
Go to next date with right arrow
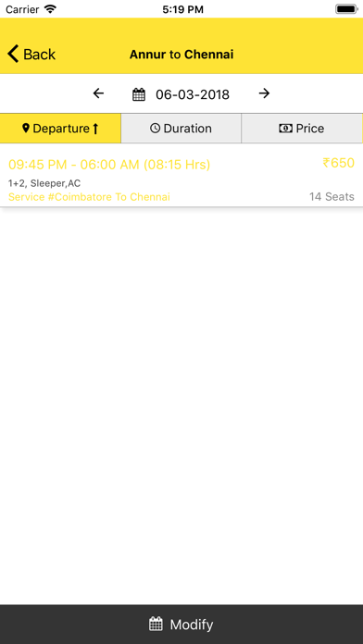264,93
